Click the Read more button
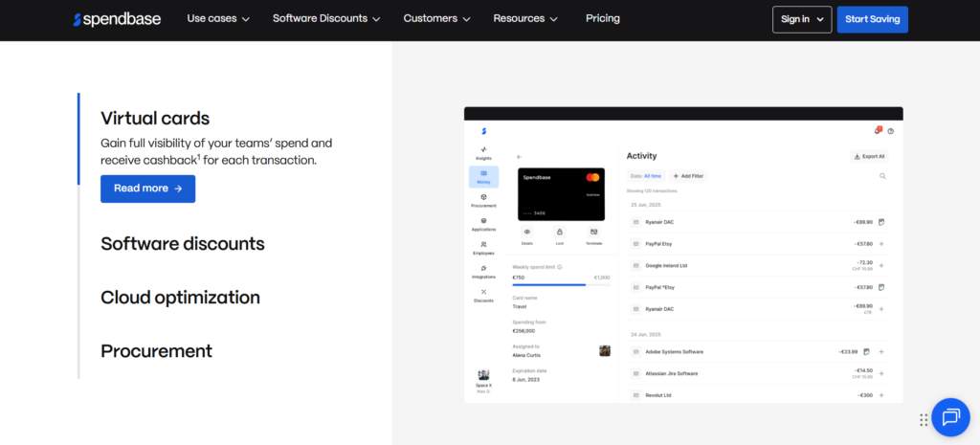This screenshot has width=980, height=445. pyautogui.click(x=148, y=189)
